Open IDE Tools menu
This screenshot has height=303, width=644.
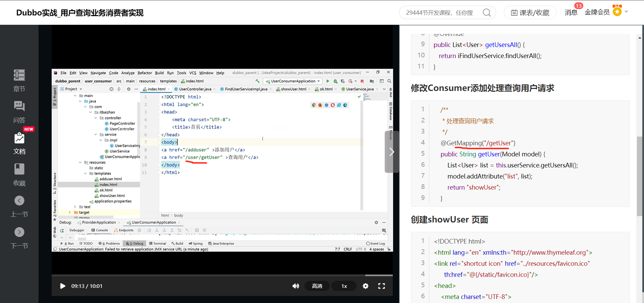(x=181, y=73)
